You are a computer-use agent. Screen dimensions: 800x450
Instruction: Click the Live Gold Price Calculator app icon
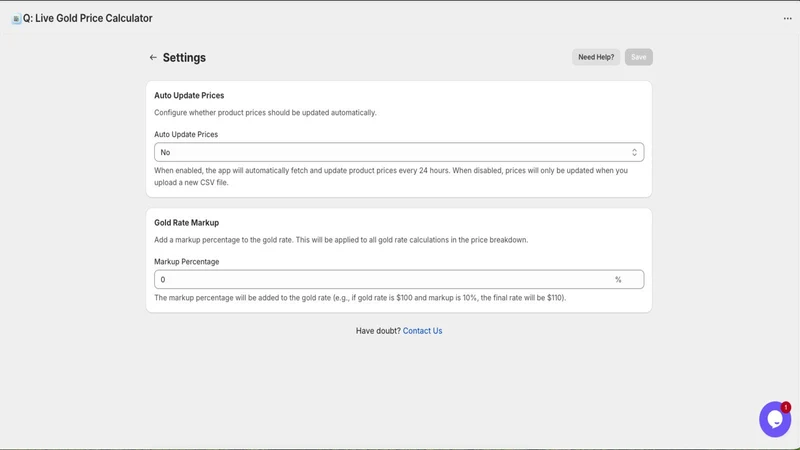tap(16, 19)
